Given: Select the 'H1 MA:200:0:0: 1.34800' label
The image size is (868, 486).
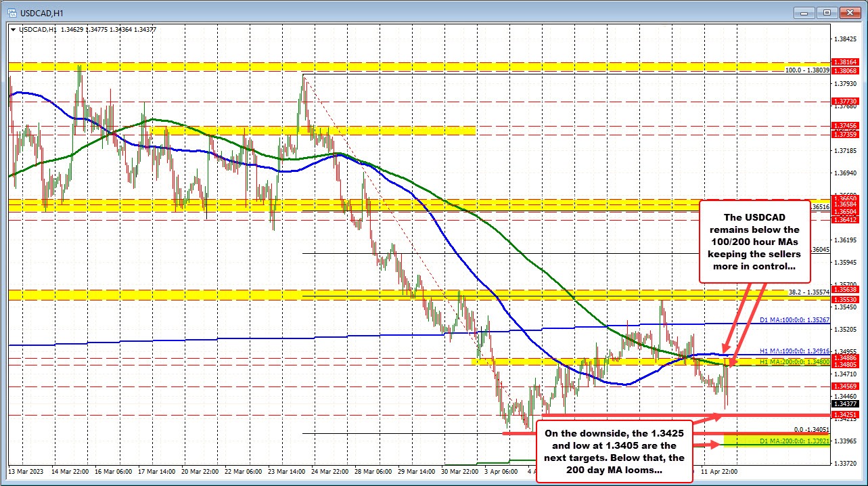Looking at the screenshot, I should point(794,362).
